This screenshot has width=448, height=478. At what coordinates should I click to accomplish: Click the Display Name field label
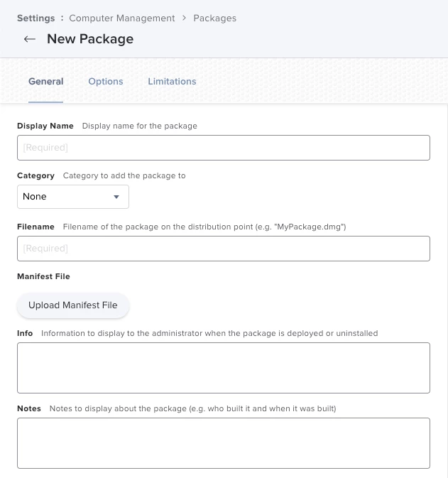point(45,126)
